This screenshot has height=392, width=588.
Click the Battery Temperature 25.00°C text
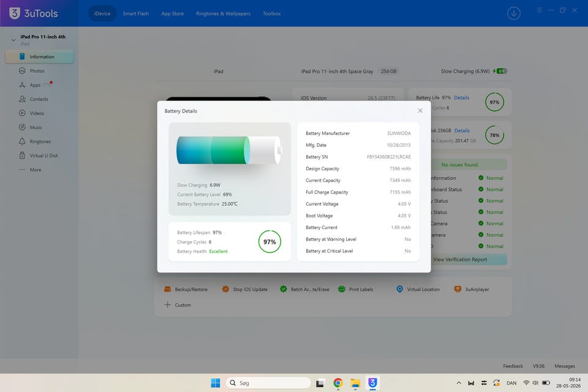tap(207, 204)
